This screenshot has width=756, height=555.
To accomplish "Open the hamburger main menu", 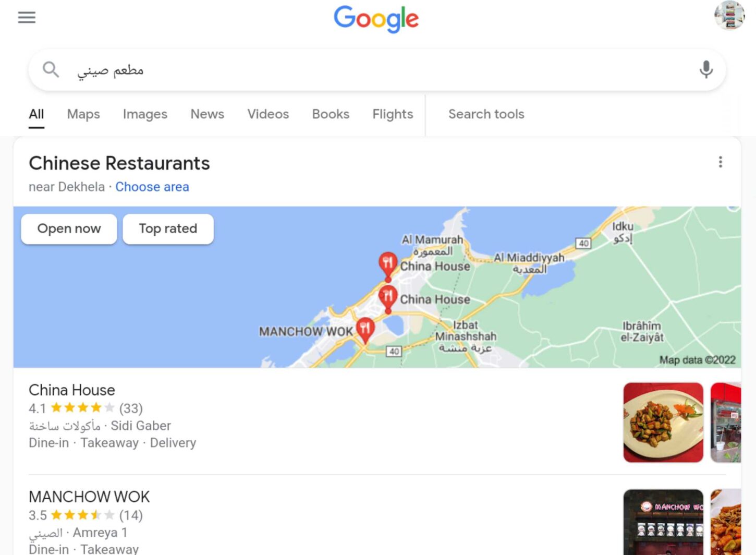I will (27, 18).
